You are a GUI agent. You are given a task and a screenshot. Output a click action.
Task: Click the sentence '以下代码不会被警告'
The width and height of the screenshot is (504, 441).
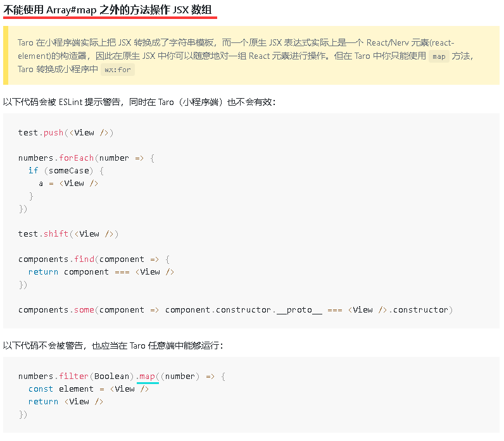click(43, 345)
